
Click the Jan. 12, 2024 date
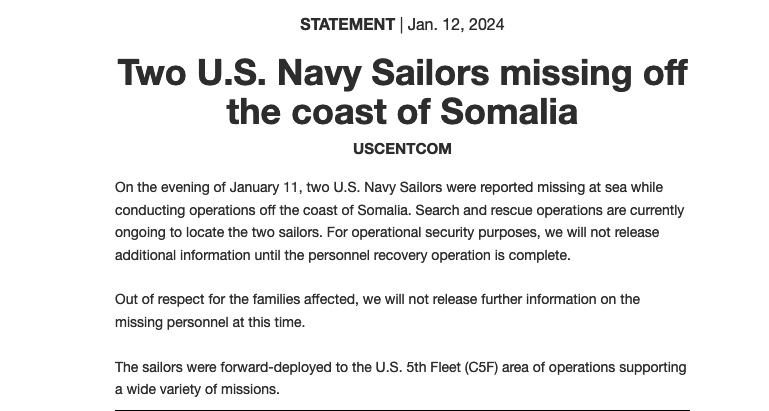[x=457, y=24]
